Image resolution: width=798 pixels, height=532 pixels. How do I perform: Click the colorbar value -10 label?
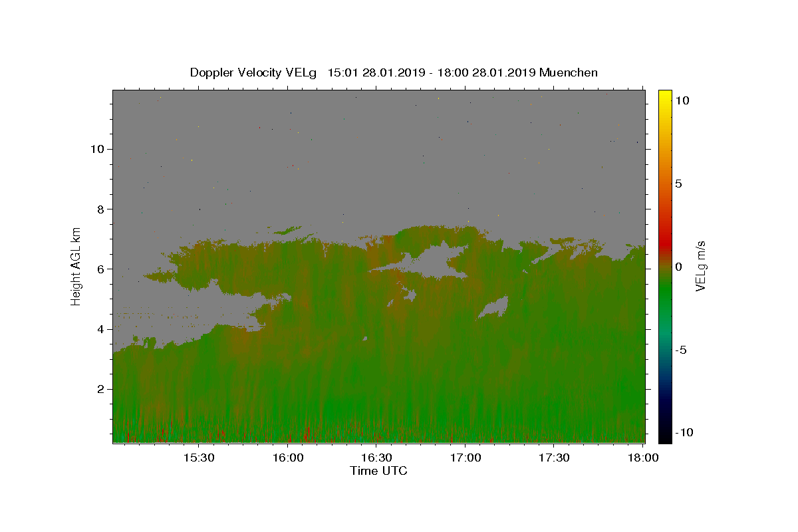[684, 432]
